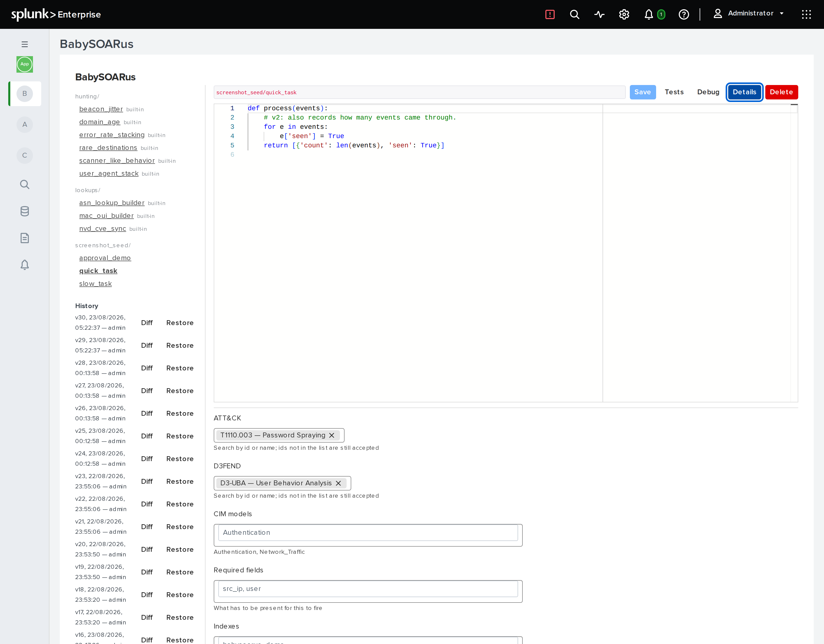The width and height of the screenshot is (824, 644).
Task: Show Diff for version v19
Action: tap(147, 572)
